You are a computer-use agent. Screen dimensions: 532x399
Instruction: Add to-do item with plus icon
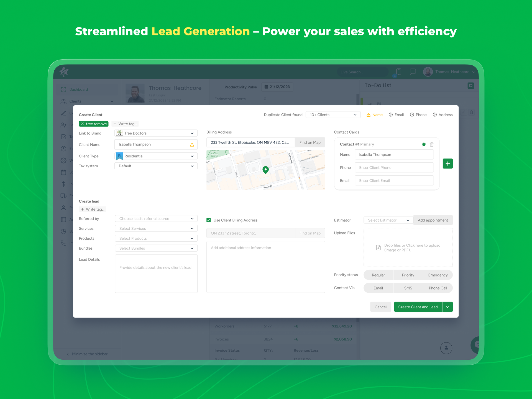[470, 86]
